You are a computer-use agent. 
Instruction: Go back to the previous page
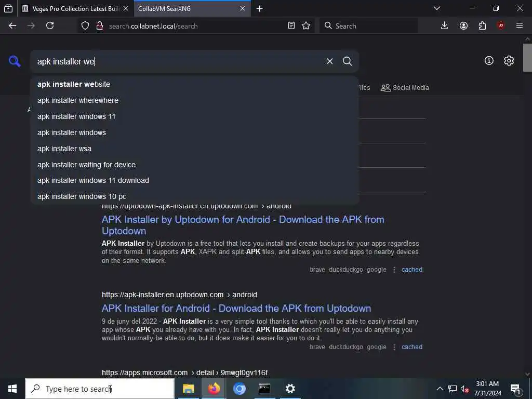pyautogui.click(x=12, y=26)
